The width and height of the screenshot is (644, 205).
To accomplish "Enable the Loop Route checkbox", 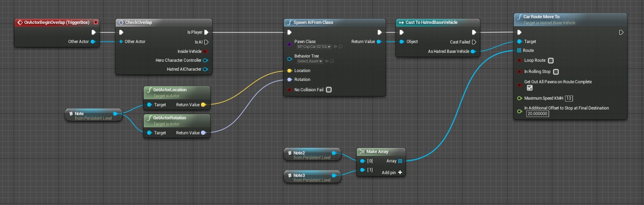I will [551, 61].
